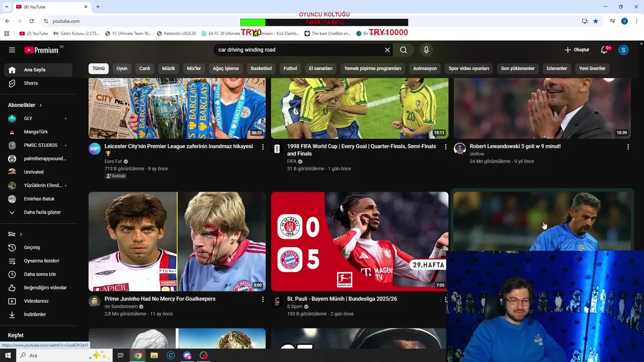644x362 pixels.
Task: Select the Son yüklenenler chip
Action: [x=518, y=68]
